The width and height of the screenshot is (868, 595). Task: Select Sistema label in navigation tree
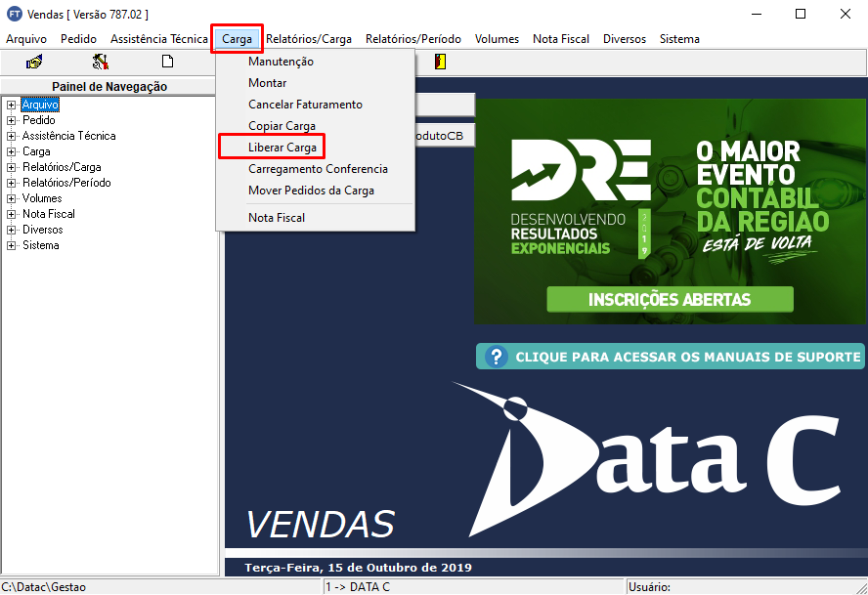40,245
